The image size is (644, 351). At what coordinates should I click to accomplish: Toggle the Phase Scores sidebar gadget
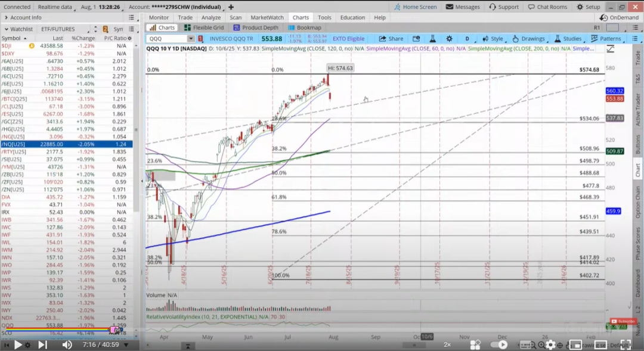pyautogui.click(x=638, y=244)
